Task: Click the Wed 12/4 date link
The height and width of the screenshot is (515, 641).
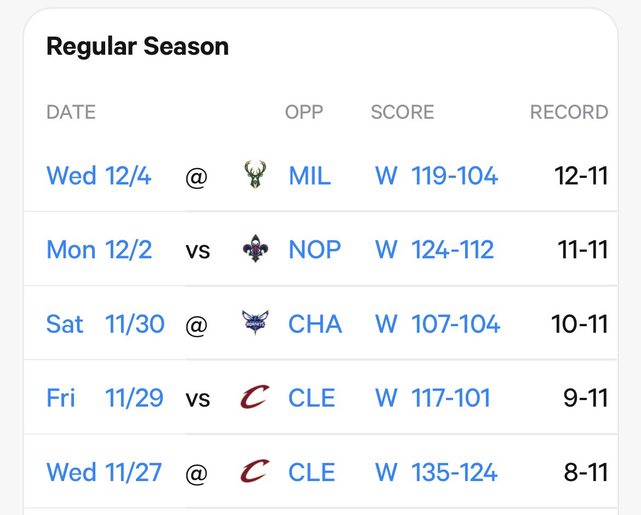Action: tap(99, 176)
